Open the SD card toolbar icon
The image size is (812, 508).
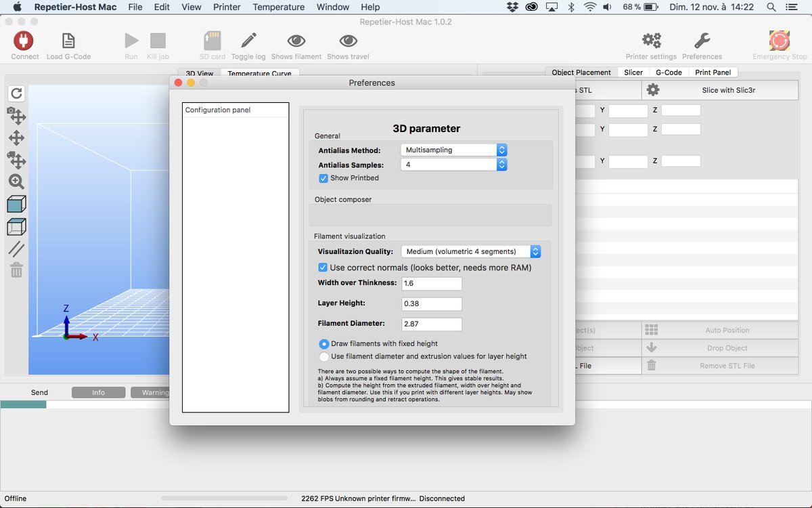[212, 41]
